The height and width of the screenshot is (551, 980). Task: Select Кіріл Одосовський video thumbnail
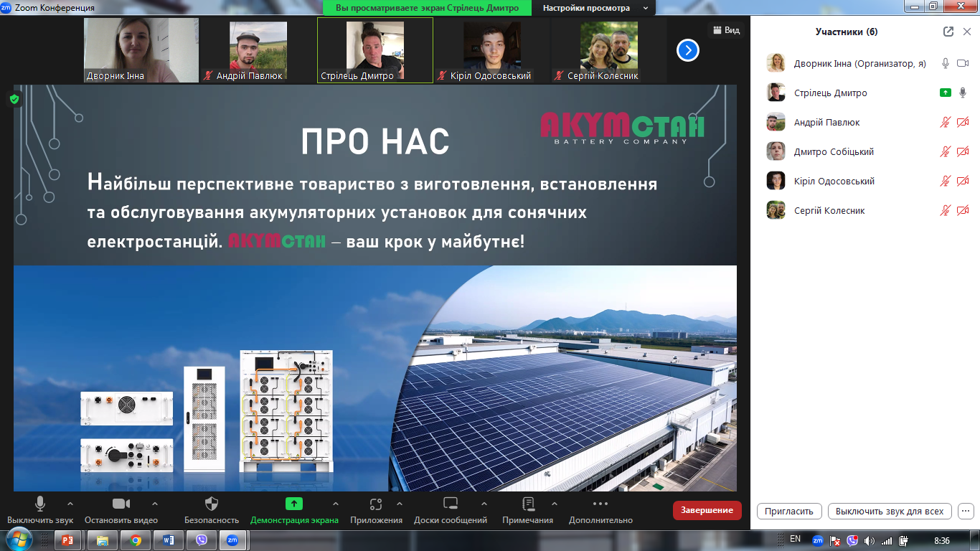(492, 50)
